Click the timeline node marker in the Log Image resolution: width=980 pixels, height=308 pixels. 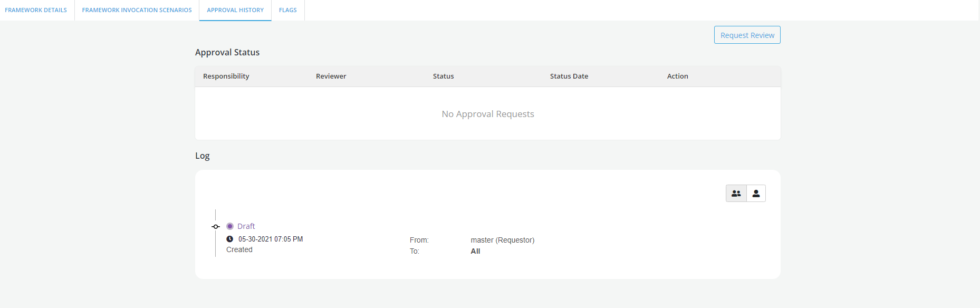(216, 227)
